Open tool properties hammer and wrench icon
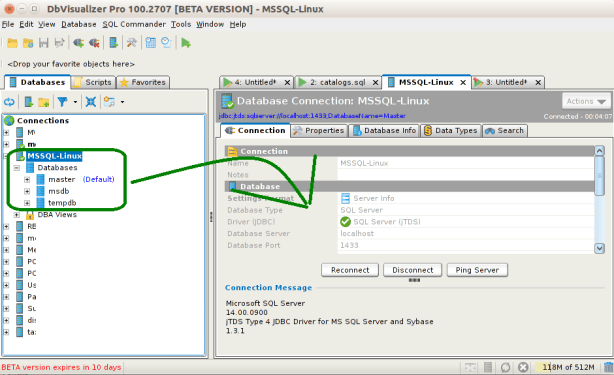This screenshot has width=614, height=375. (132, 43)
